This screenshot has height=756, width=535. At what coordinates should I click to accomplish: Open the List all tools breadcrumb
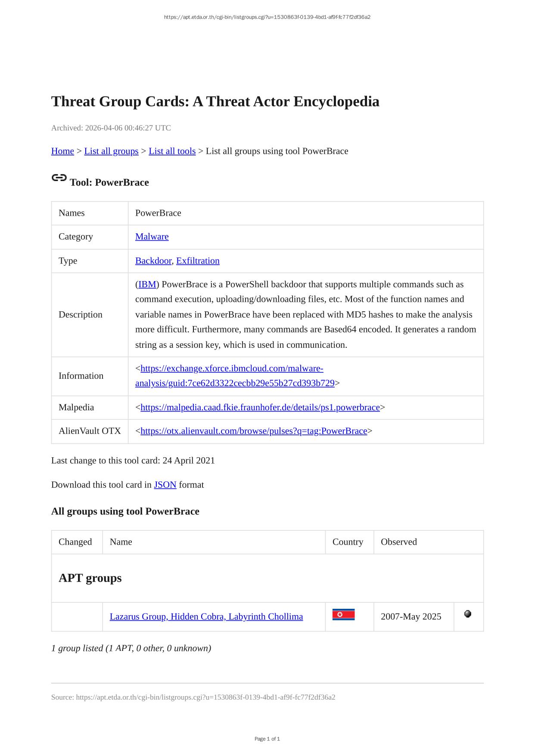[172, 151]
